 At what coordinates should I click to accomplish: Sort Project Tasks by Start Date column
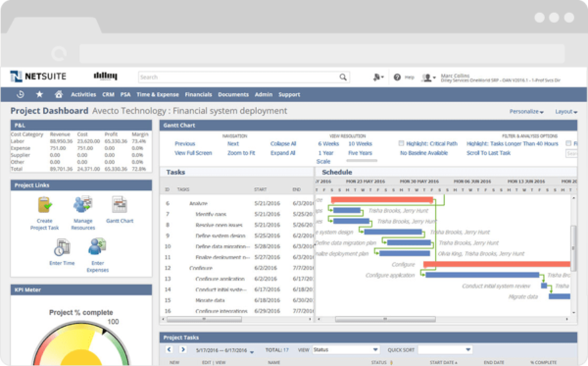point(443,363)
